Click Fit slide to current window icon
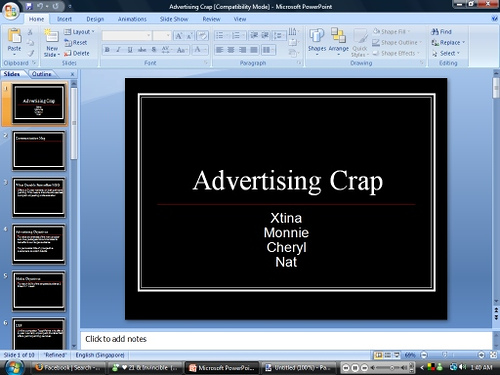This screenshot has width=500, height=375. (x=494, y=355)
